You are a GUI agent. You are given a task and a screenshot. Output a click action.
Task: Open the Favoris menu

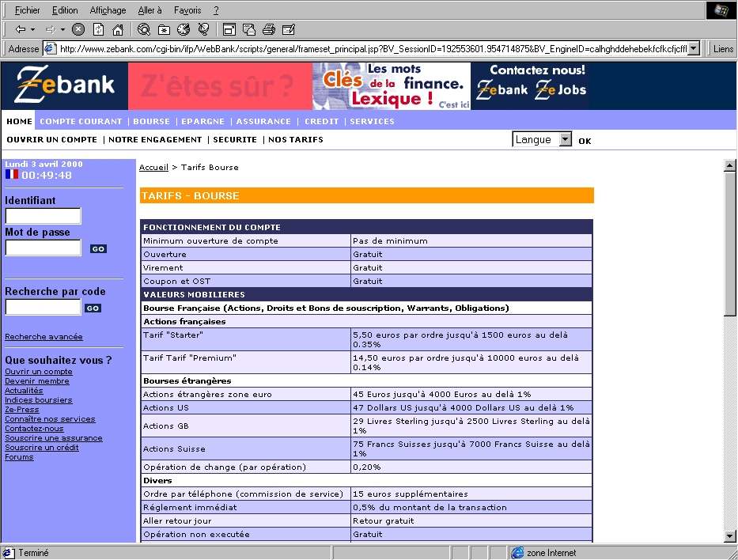pyautogui.click(x=187, y=10)
